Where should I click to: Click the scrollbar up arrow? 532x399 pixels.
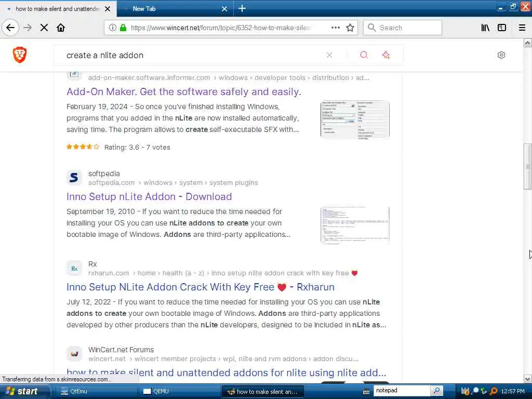tap(527, 43)
